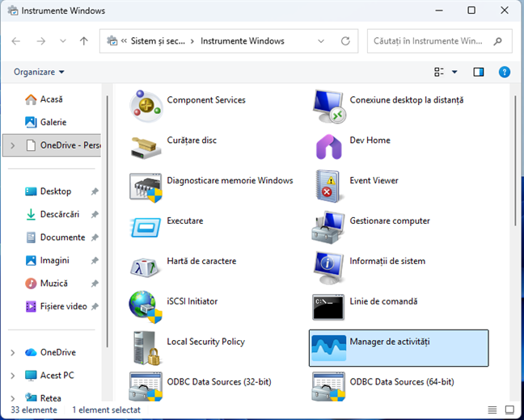The image size is (524, 420).
Task: Click the window title bar folder icon
Action: pyautogui.click(x=13, y=10)
